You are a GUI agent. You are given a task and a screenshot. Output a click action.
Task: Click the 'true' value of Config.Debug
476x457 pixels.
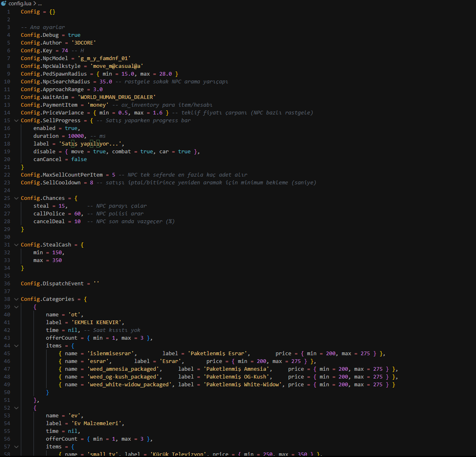point(74,35)
